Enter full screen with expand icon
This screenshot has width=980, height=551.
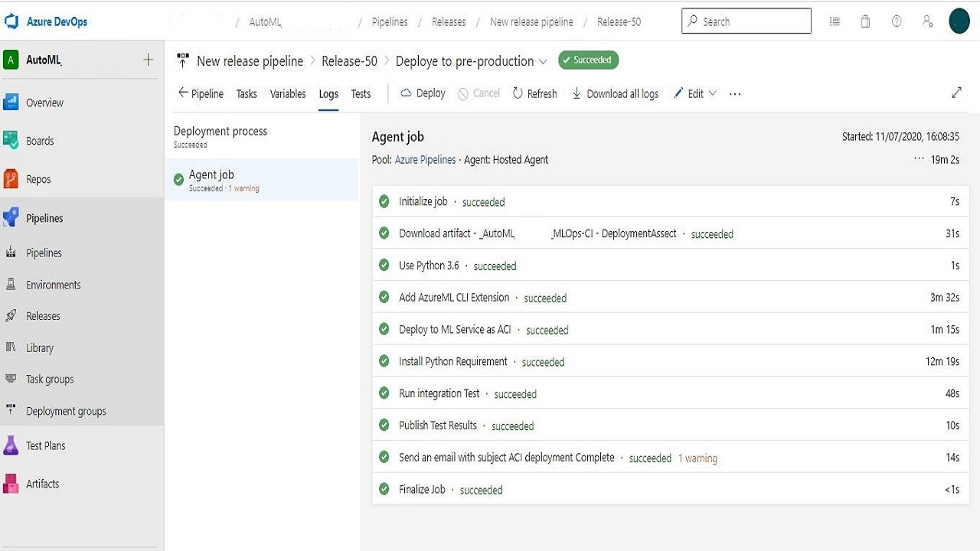coord(956,93)
